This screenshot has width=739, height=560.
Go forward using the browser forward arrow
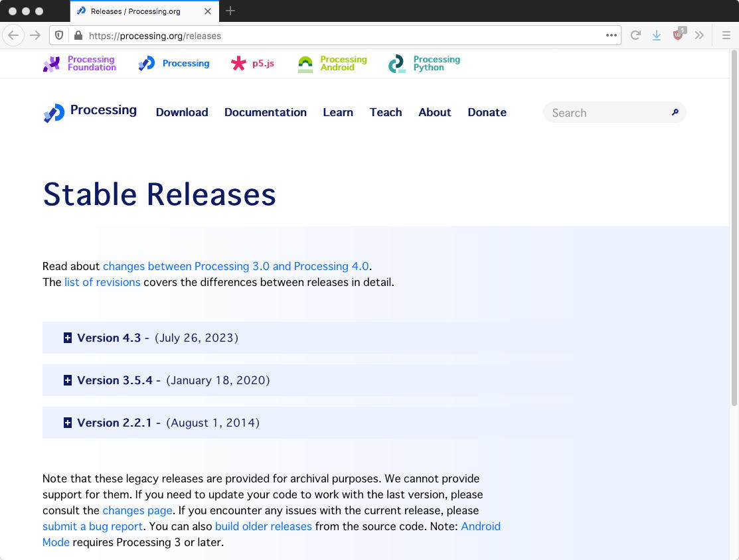click(x=35, y=35)
